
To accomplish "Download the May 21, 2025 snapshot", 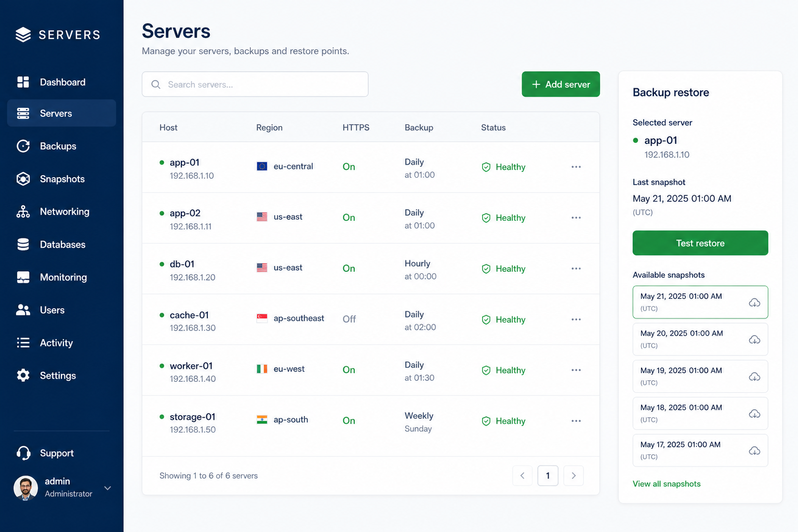I will [754, 302].
